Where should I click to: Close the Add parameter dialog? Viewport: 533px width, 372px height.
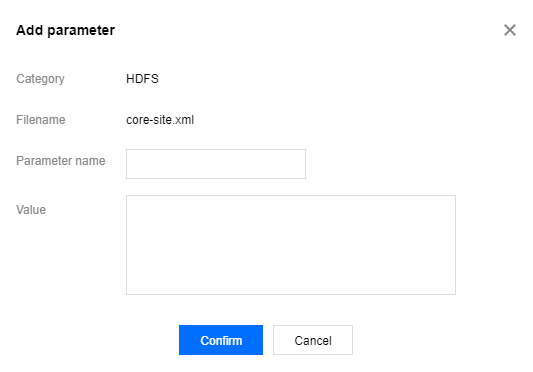pos(510,30)
